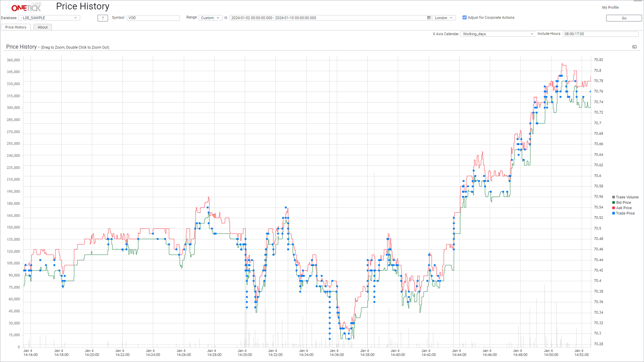Toggle Trade Price legend marker

(613, 213)
